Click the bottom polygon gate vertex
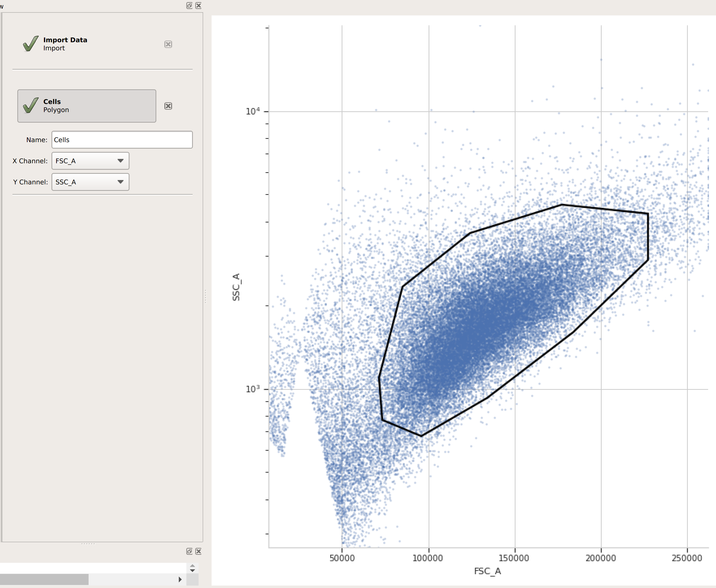 pyautogui.click(x=422, y=436)
